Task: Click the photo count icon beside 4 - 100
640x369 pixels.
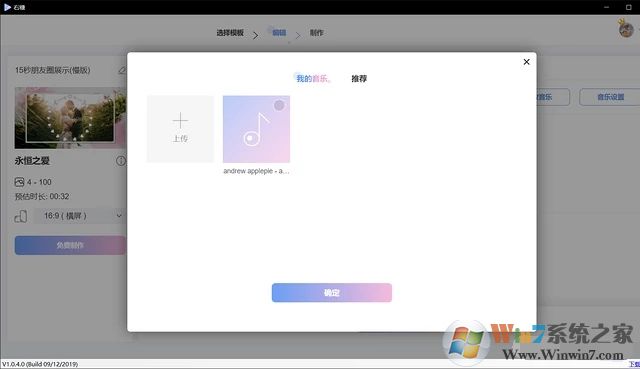Action: [x=19, y=182]
